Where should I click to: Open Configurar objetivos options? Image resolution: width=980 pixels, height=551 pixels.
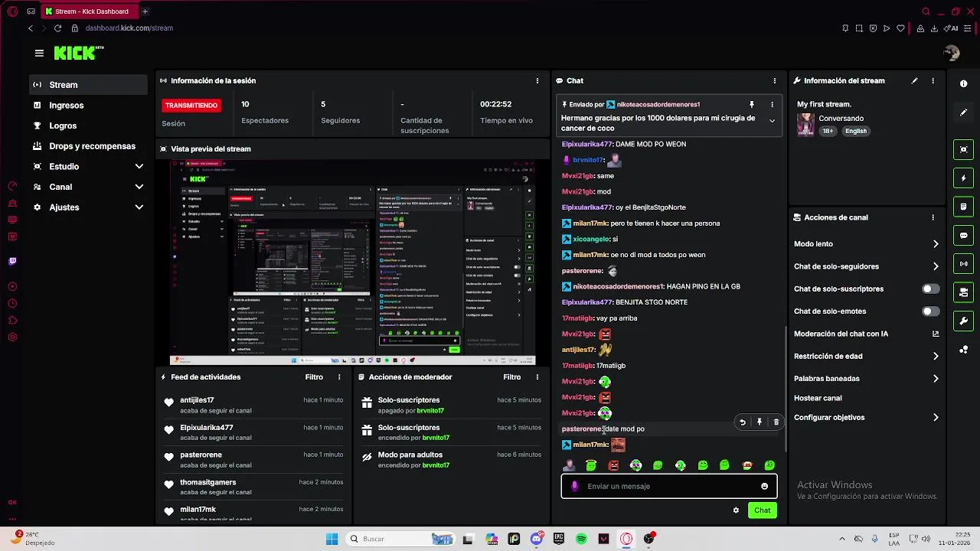click(866, 417)
